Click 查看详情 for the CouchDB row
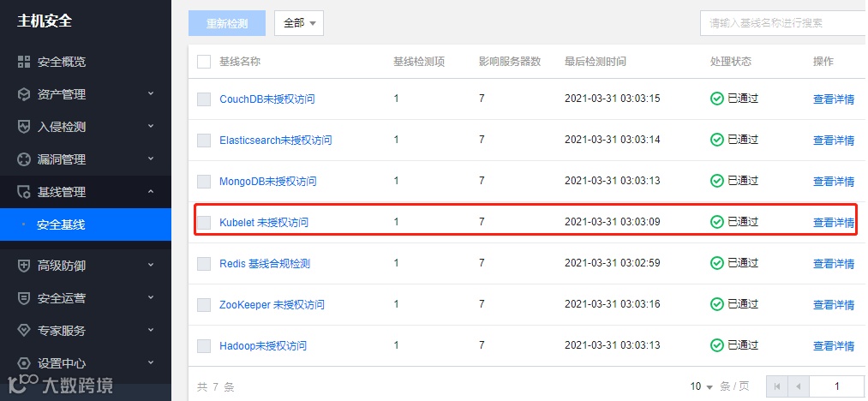868x401 pixels. [x=834, y=99]
